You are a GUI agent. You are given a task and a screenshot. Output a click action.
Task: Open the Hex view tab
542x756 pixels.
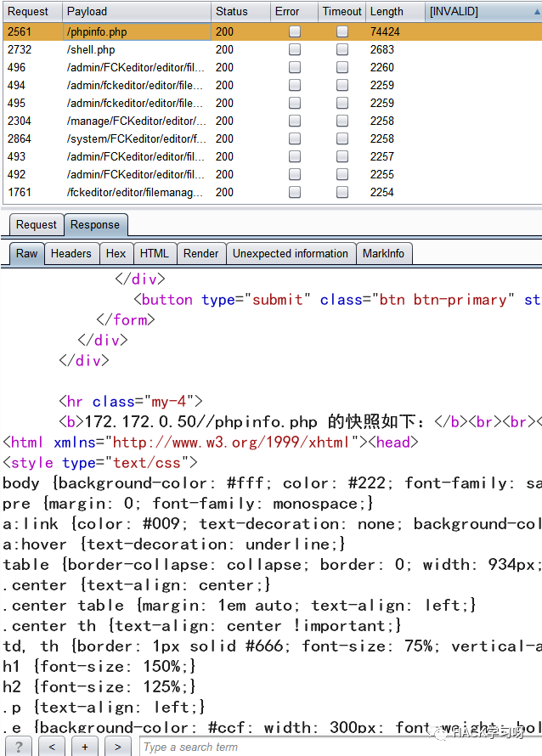click(116, 254)
